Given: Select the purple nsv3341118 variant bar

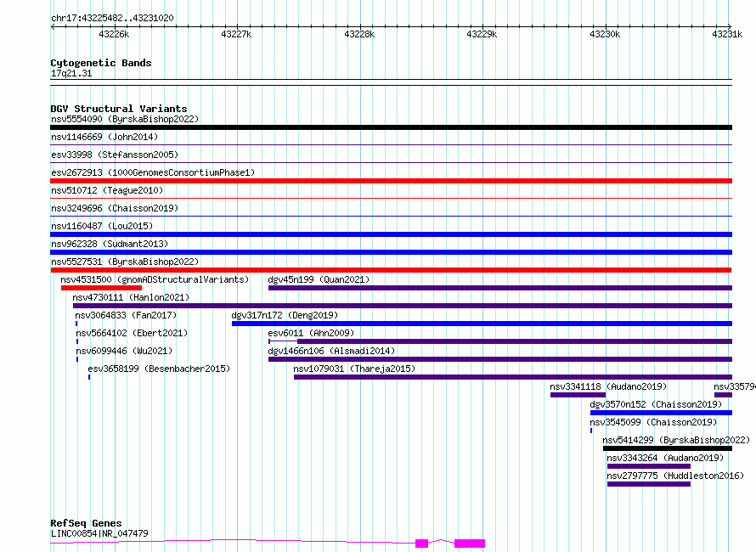Looking at the screenshot, I should [x=578, y=395].
